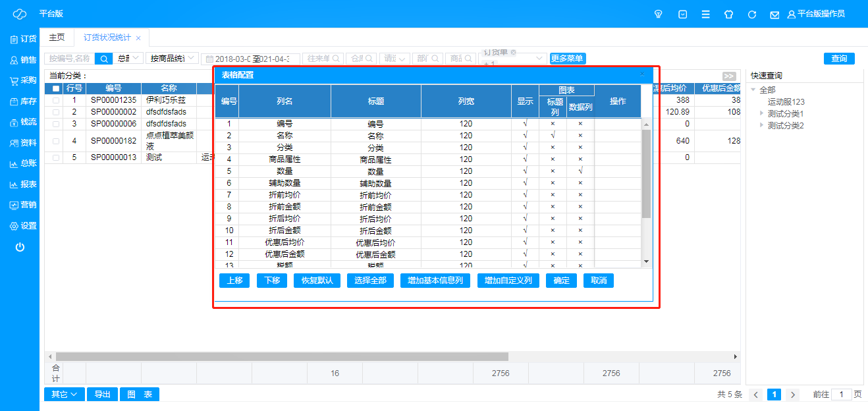Click the lightbulb tips icon
The width and height of the screenshot is (868, 411).
(657, 14)
